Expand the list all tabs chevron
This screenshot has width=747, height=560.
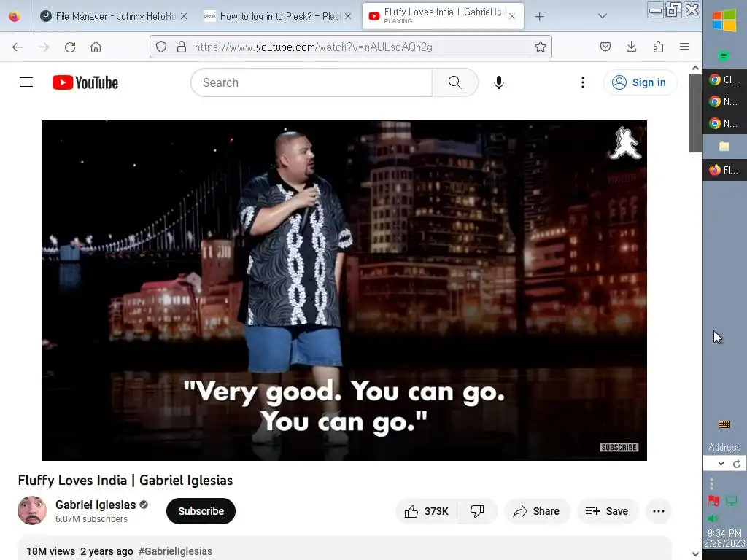[x=603, y=16]
